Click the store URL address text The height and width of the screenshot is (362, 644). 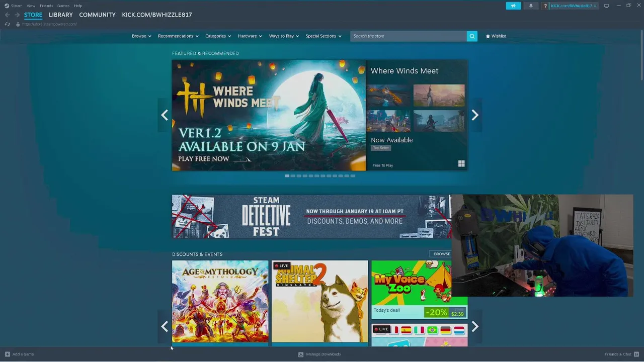49,24
